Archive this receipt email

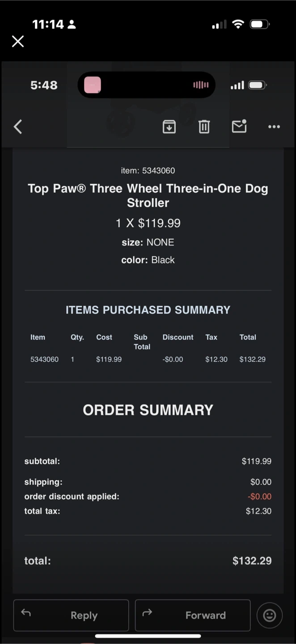[169, 127]
